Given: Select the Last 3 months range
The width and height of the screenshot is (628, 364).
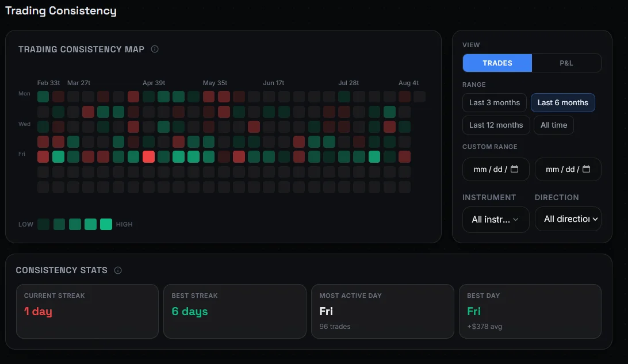Looking at the screenshot, I should (494, 102).
